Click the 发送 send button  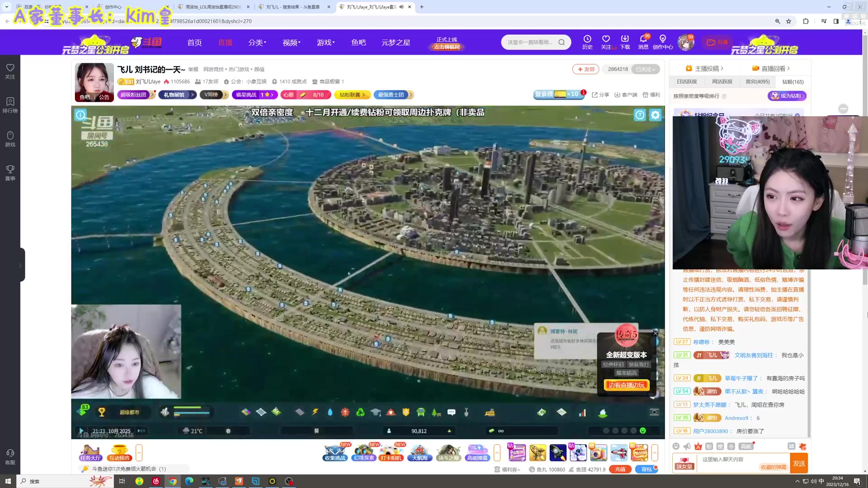coord(799,464)
